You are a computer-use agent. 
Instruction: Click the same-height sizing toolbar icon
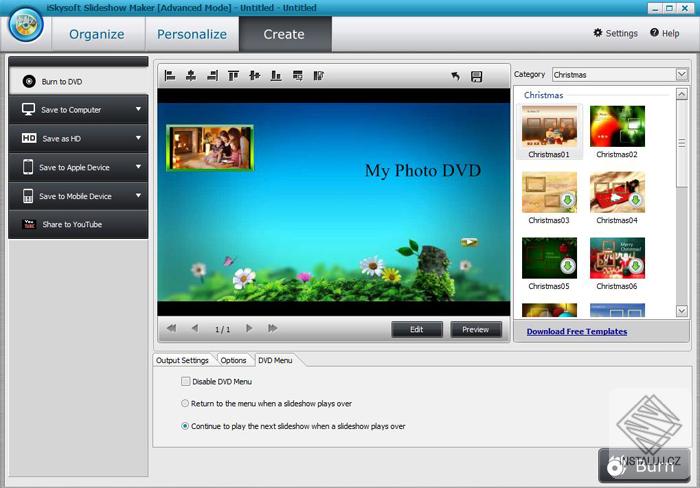coord(319,75)
